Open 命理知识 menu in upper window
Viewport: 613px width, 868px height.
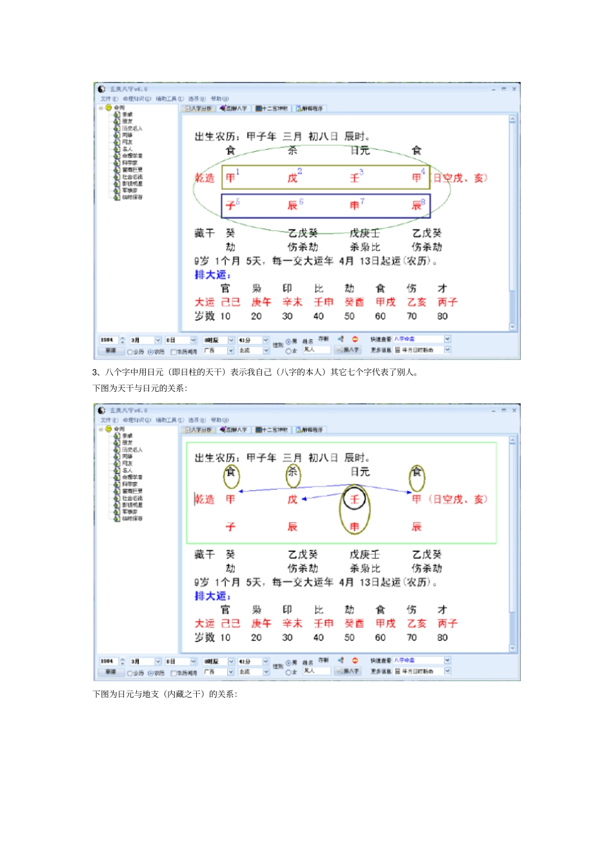click(x=137, y=99)
